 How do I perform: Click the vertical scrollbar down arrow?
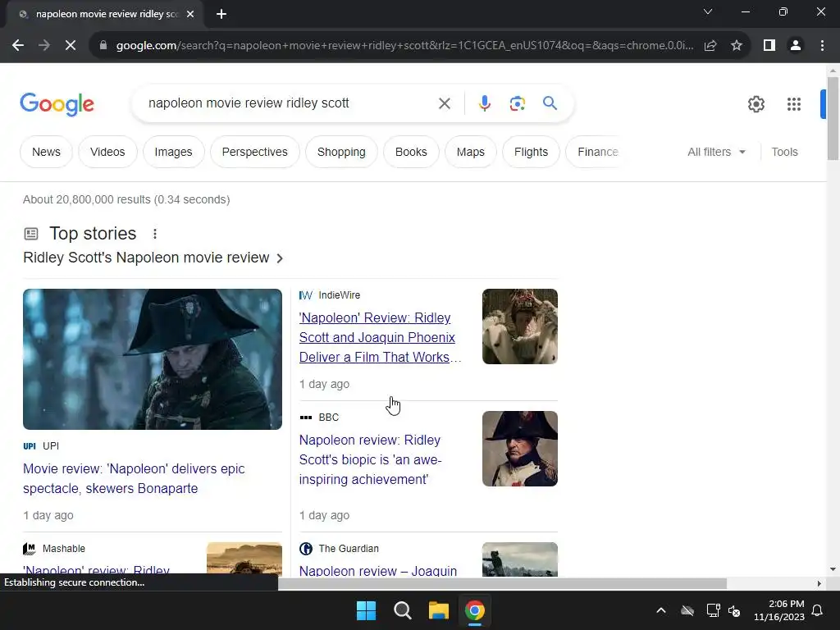point(833,569)
